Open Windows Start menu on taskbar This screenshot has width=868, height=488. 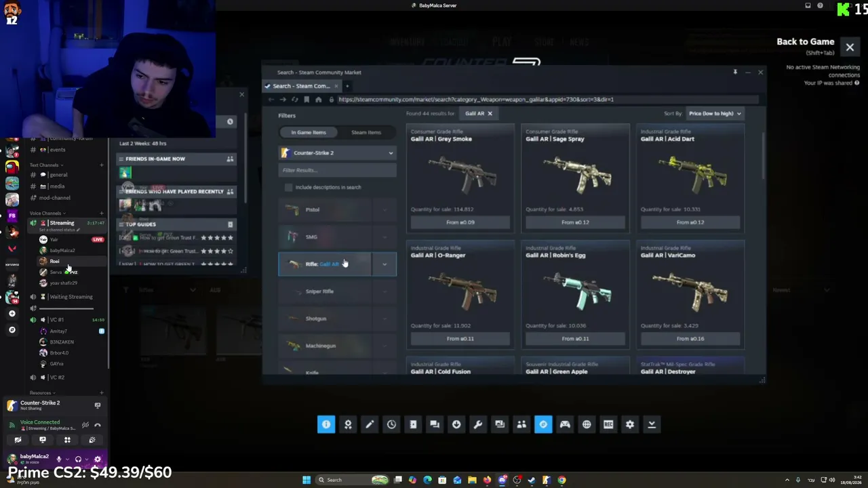click(x=307, y=480)
